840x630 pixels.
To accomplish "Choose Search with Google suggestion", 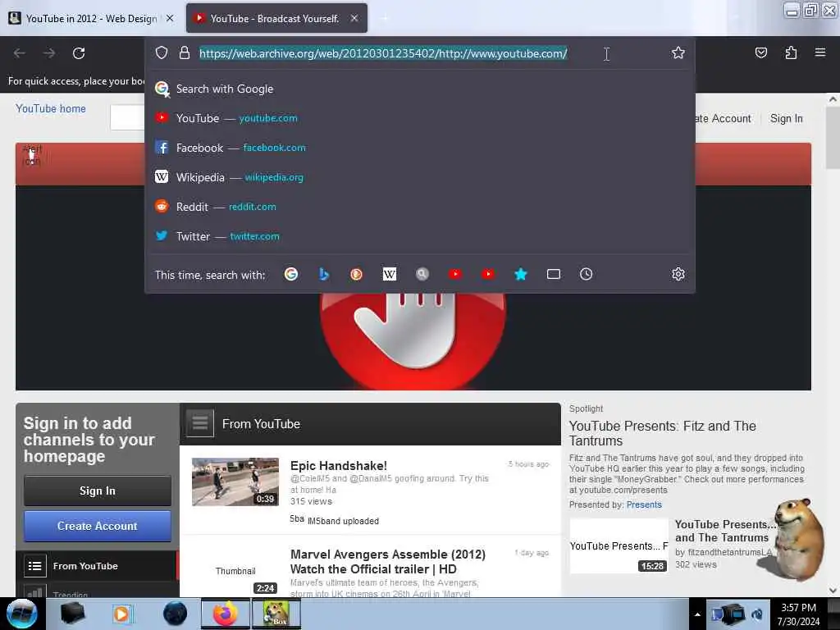I will click(x=419, y=89).
